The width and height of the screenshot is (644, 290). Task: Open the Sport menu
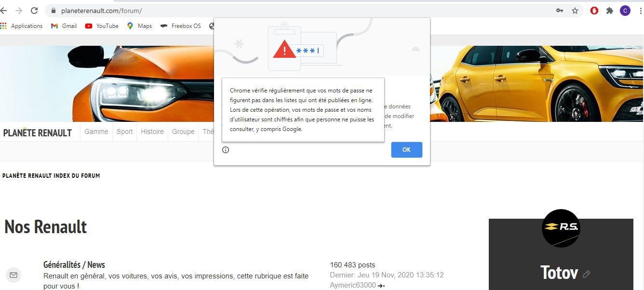coord(124,132)
